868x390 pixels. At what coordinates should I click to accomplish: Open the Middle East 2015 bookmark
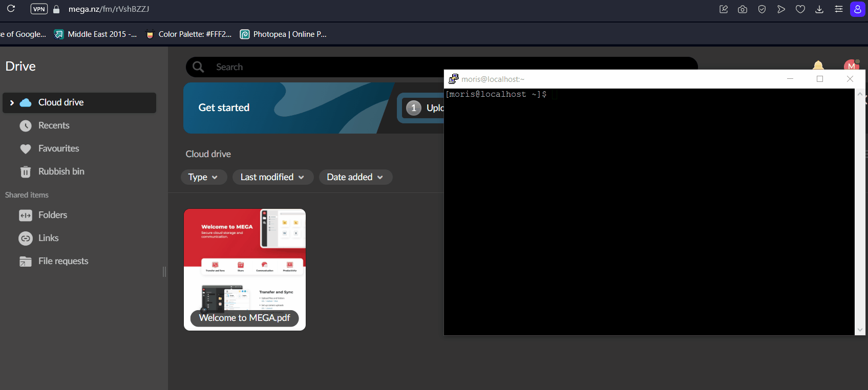tap(96, 34)
